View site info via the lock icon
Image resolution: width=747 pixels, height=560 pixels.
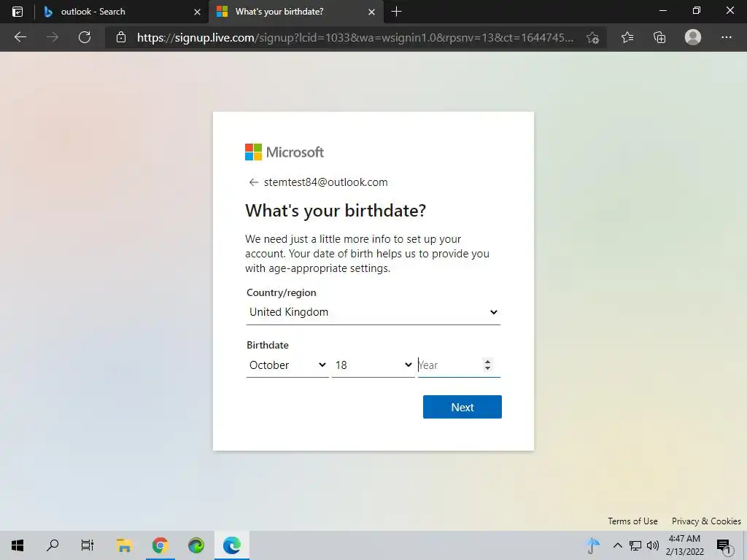(x=121, y=37)
